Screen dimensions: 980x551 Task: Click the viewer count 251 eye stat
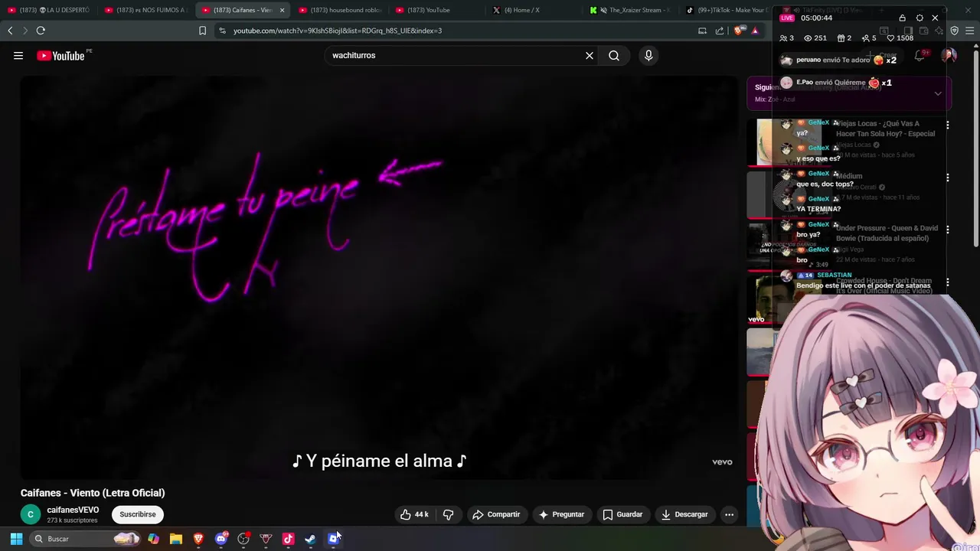point(815,38)
